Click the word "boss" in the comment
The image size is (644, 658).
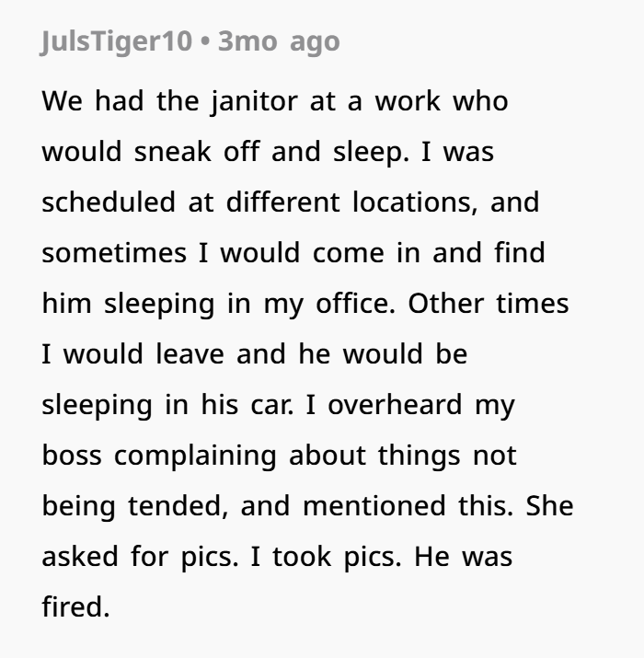coord(72,455)
